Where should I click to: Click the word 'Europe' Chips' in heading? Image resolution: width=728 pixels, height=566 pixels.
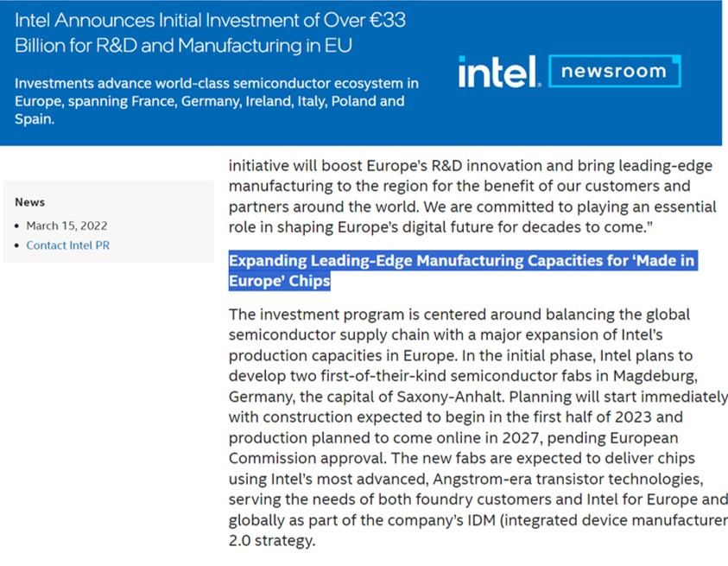pos(280,281)
